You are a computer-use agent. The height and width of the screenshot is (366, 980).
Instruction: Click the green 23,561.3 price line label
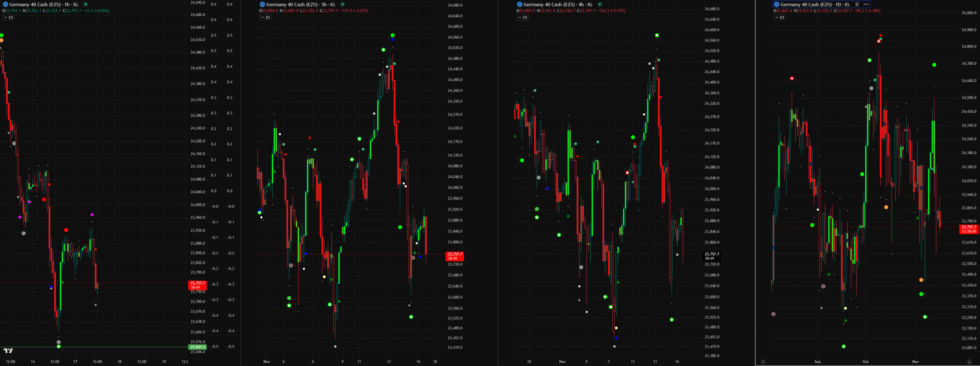click(x=197, y=347)
